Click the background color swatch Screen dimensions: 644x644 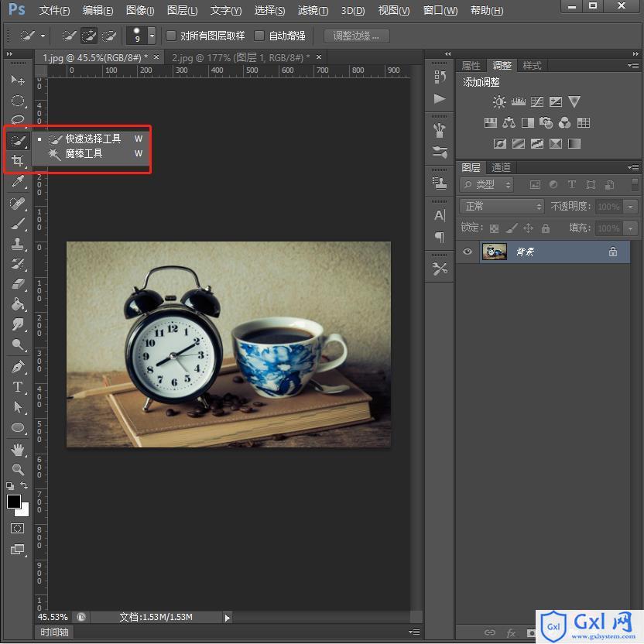click(x=24, y=512)
